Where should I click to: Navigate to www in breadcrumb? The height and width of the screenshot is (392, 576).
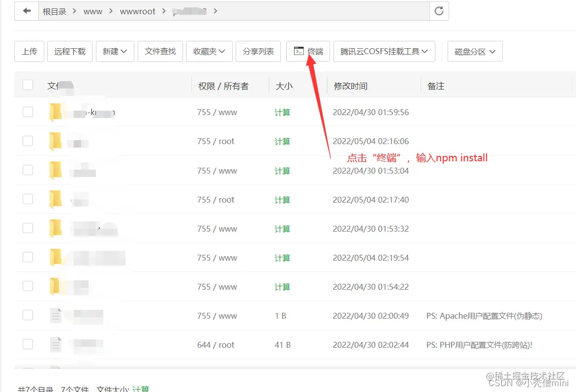93,11
